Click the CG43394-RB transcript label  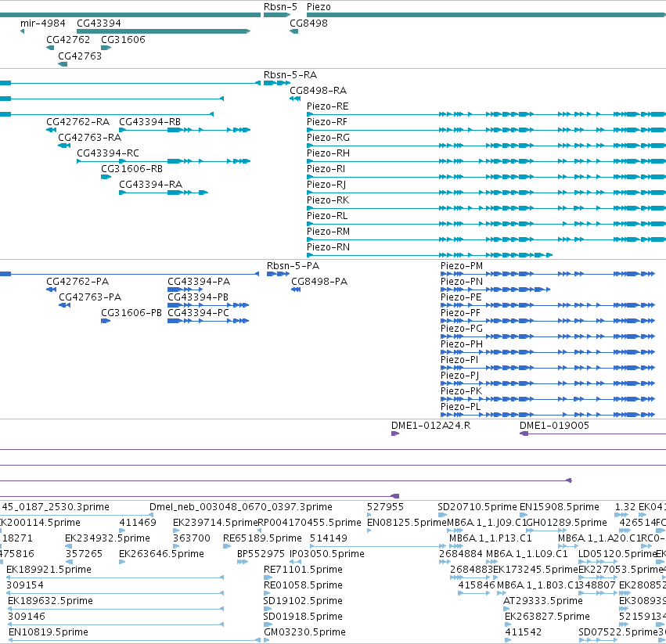click(150, 122)
